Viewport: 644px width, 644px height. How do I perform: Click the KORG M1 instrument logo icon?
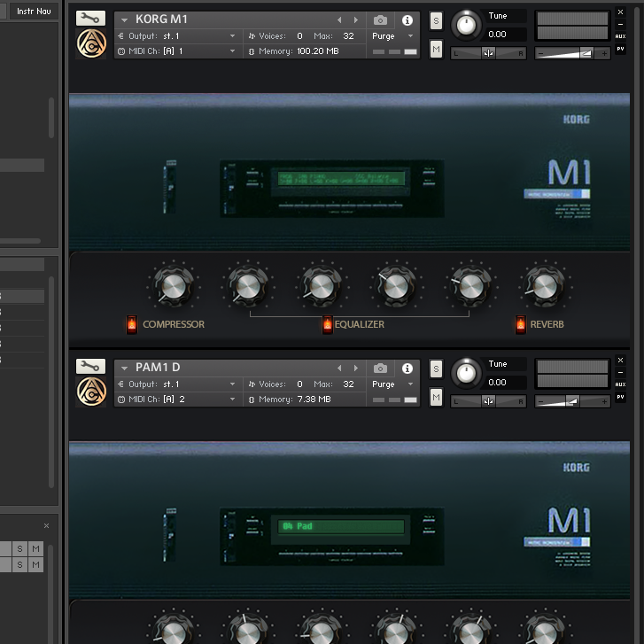point(91,43)
